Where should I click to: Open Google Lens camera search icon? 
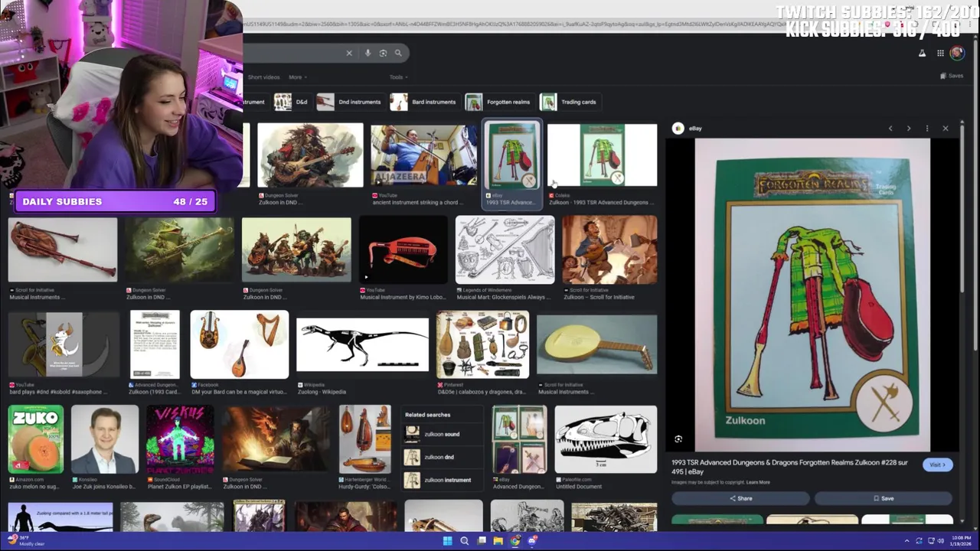pos(383,53)
